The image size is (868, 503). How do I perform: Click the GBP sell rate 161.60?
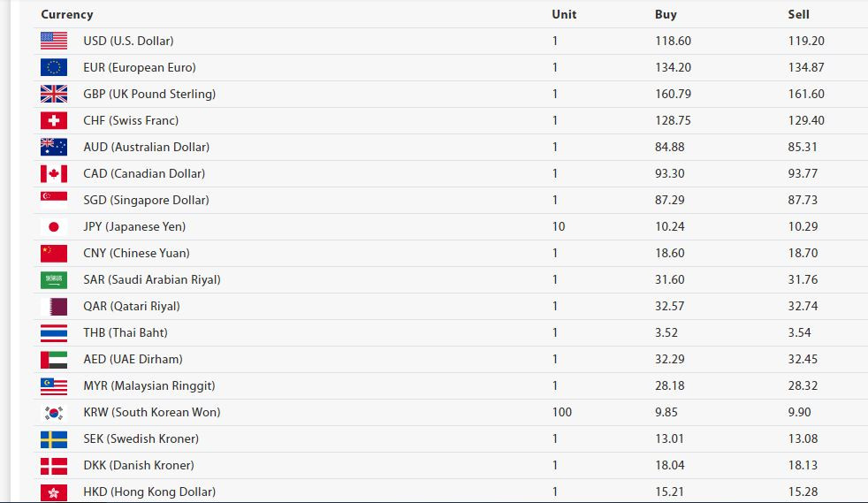(806, 94)
